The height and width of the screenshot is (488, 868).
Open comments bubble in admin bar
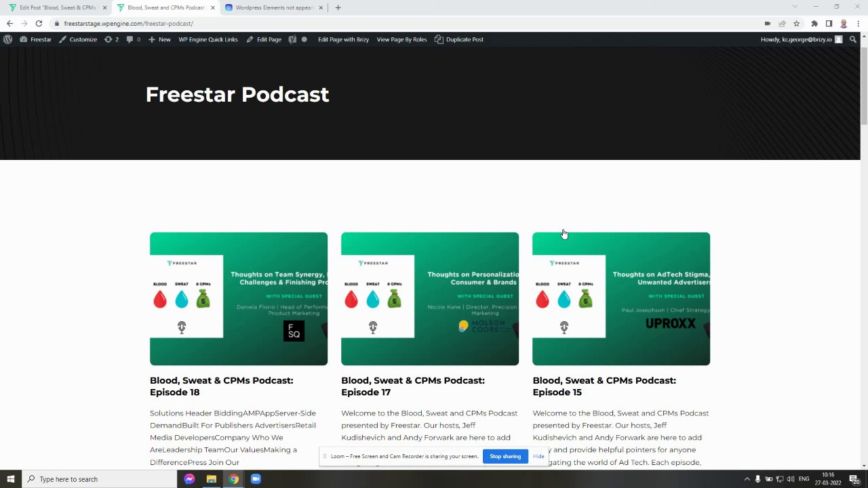(133, 39)
